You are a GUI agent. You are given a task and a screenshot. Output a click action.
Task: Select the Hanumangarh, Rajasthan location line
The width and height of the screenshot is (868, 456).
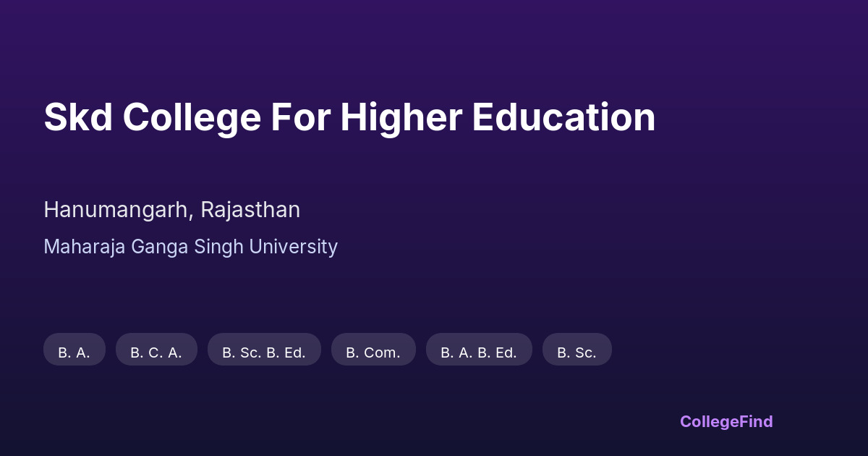click(171, 210)
